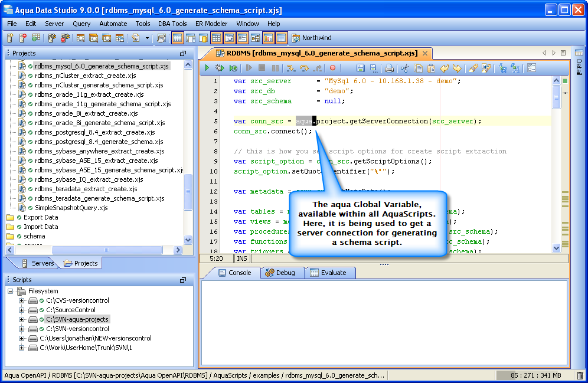Maximize the Projects panel with restore icon
The image size is (588, 383).
tap(183, 53)
